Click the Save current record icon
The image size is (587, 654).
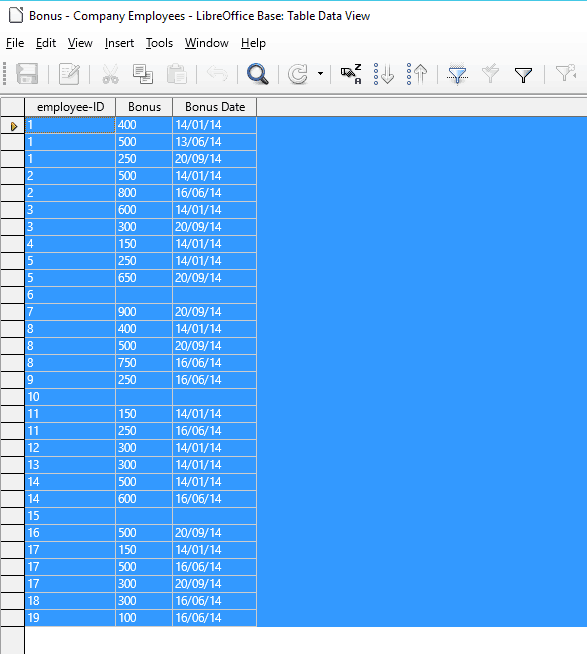27,74
